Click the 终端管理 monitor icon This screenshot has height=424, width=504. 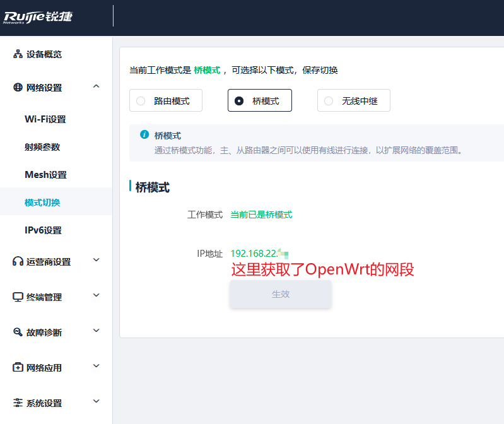[x=18, y=297]
